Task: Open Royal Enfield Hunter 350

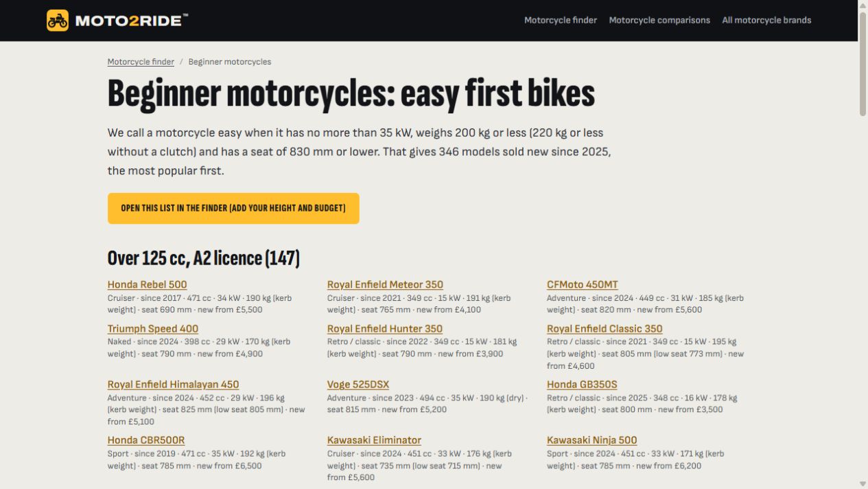Action: coord(385,329)
